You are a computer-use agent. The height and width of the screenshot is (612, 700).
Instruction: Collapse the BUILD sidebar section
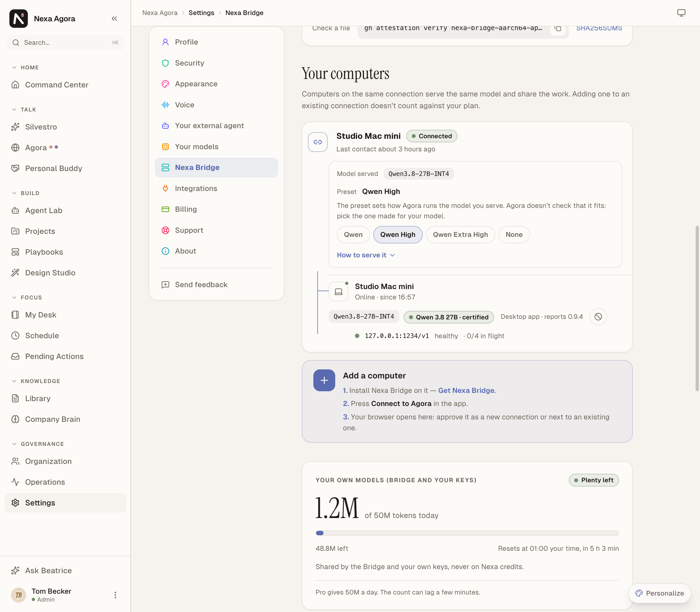(x=26, y=193)
